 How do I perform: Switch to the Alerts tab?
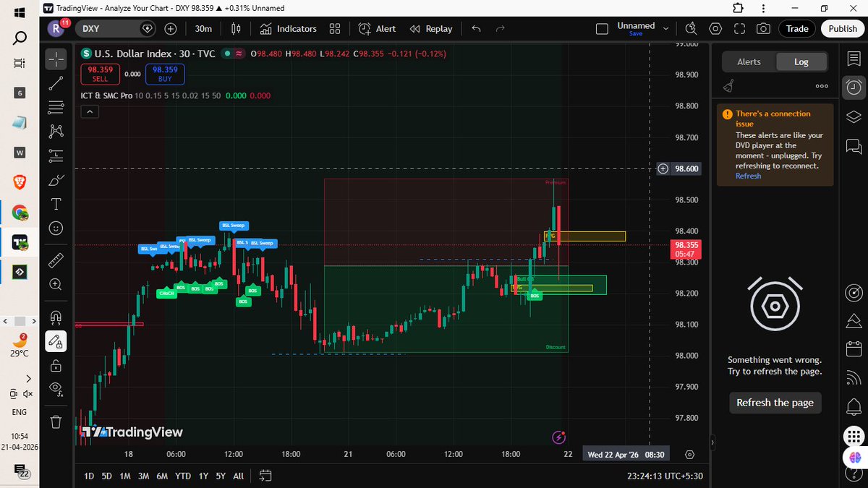749,61
